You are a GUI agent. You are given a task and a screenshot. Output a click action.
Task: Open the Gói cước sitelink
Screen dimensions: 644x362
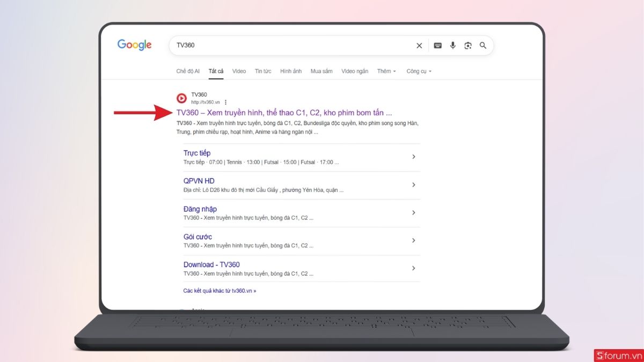(197, 237)
